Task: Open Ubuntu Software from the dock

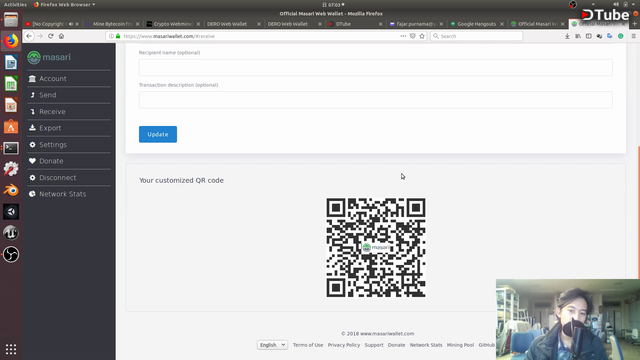Action: click(x=11, y=127)
